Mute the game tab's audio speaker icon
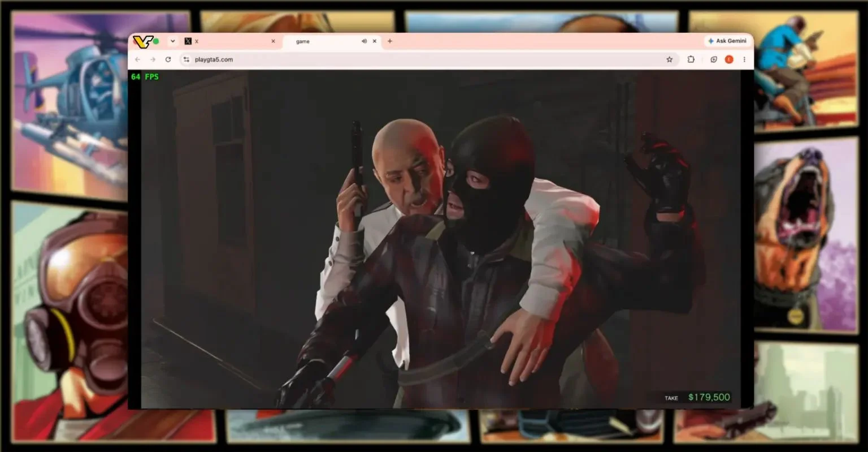This screenshot has width=868, height=452. click(x=364, y=41)
